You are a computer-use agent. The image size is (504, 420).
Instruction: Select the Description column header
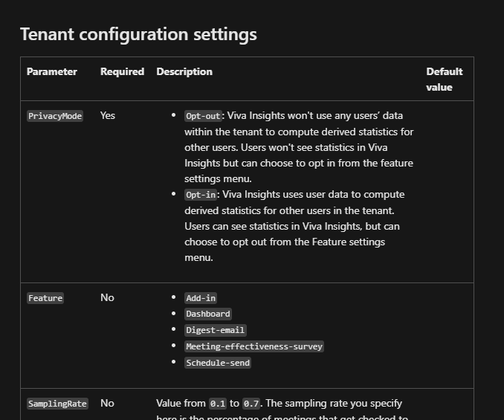coord(184,71)
